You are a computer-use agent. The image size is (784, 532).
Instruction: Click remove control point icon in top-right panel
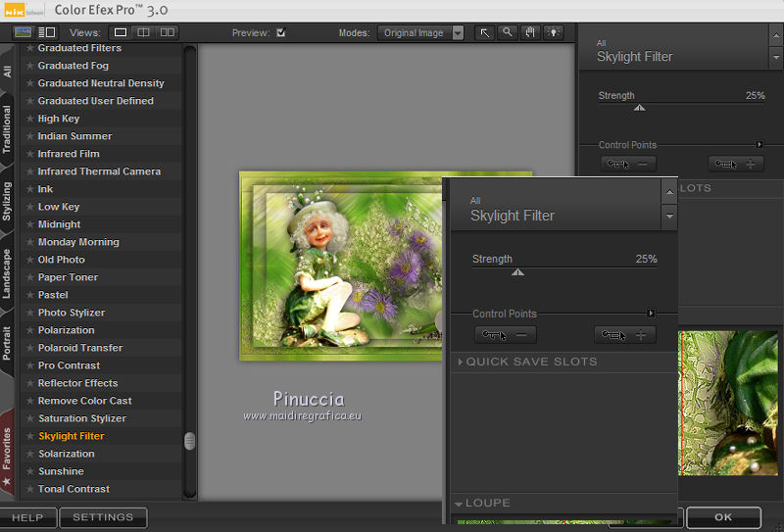point(628,164)
